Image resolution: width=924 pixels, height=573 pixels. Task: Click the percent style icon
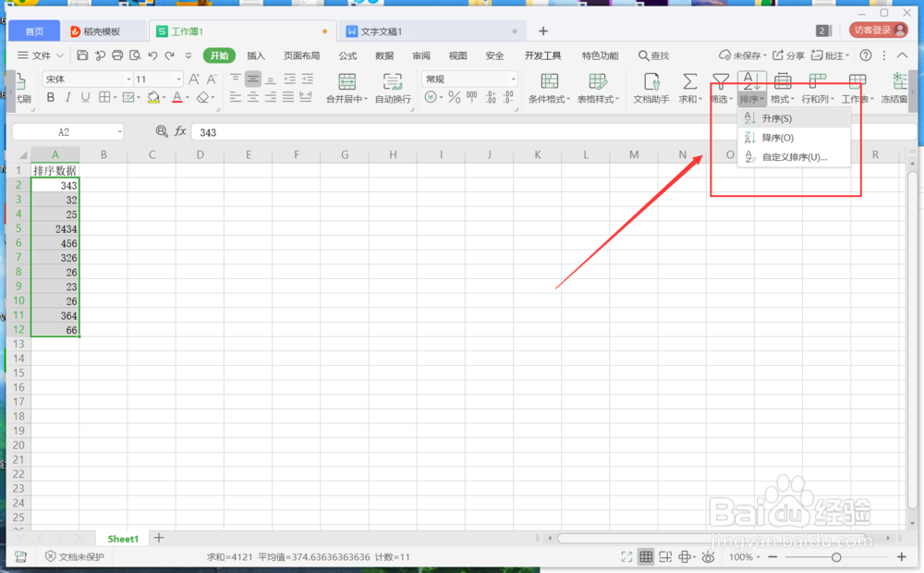click(454, 97)
